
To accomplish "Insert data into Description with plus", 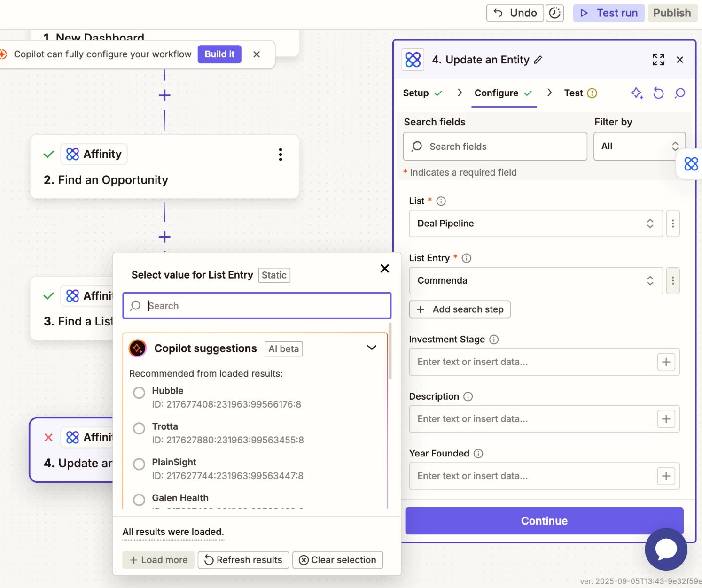I will click(666, 419).
